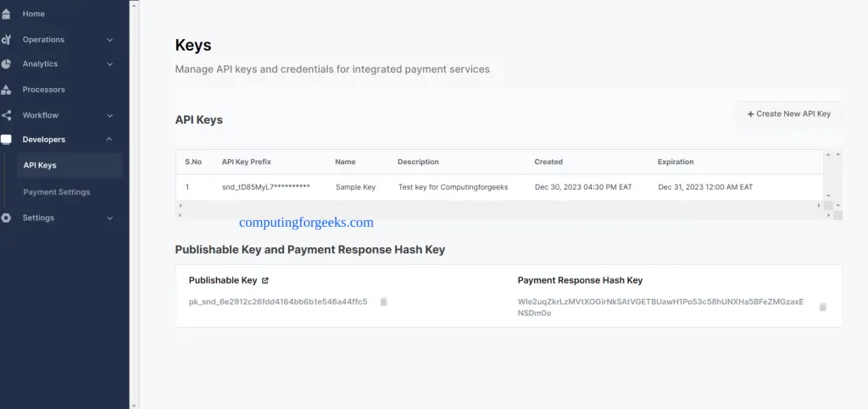Screen dimensions: 868x409
Task: Click the pk_snd publishable key value
Action: click(x=278, y=301)
